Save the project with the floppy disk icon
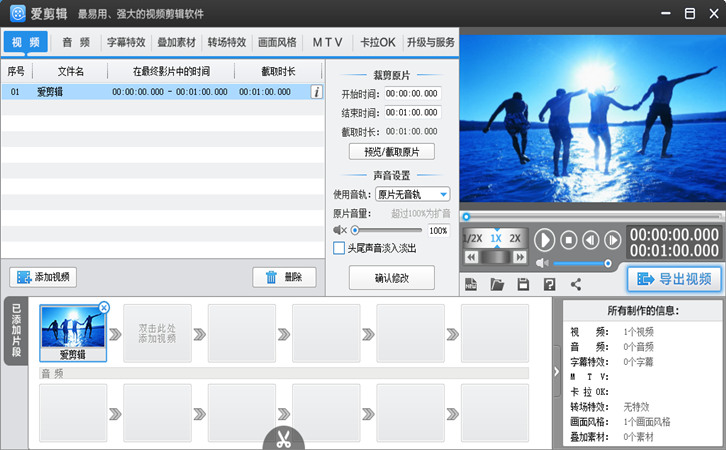The image size is (726, 450). point(522,284)
